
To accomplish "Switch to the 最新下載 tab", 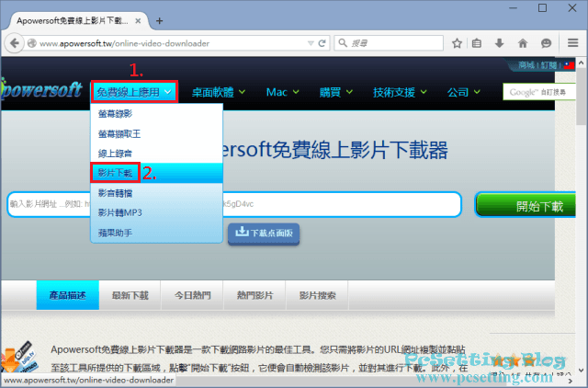I will click(130, 295).
